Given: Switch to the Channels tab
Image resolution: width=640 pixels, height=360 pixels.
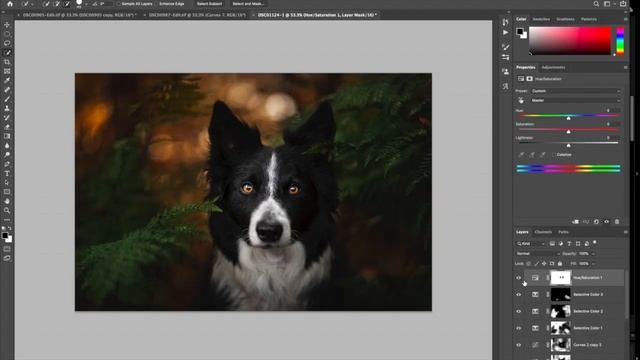Looking at the screenshot, I should 543,232.
